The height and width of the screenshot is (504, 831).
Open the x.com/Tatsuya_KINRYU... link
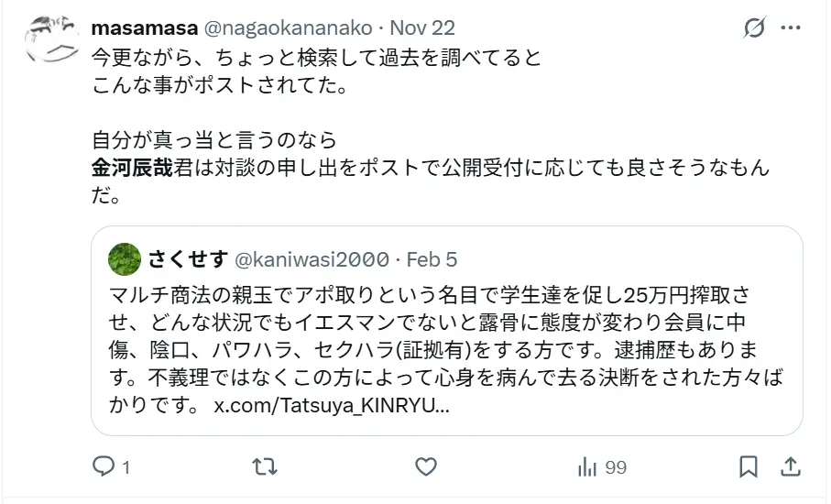click(x=332, y=405)
